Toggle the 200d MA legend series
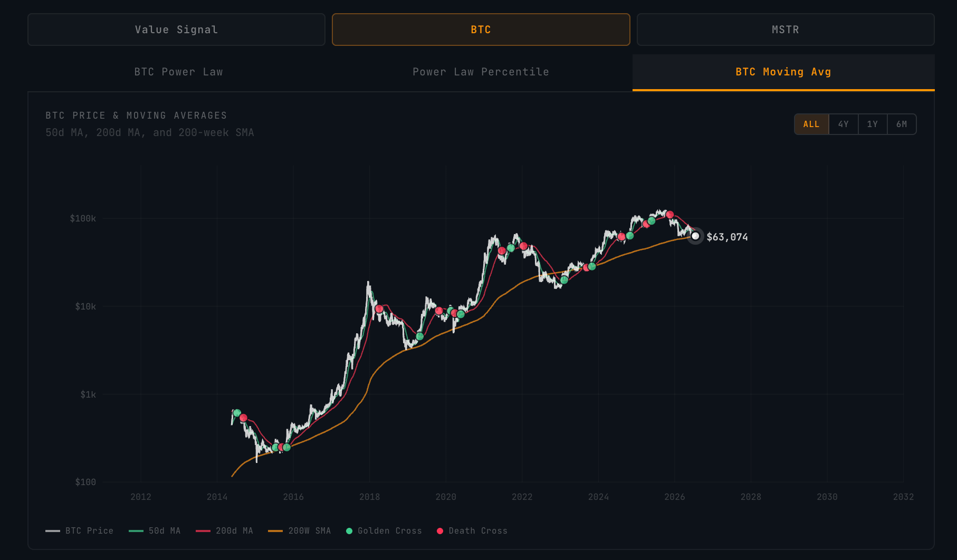The width and height of the screenshot is (957, 560). click(x=224, y=531)
